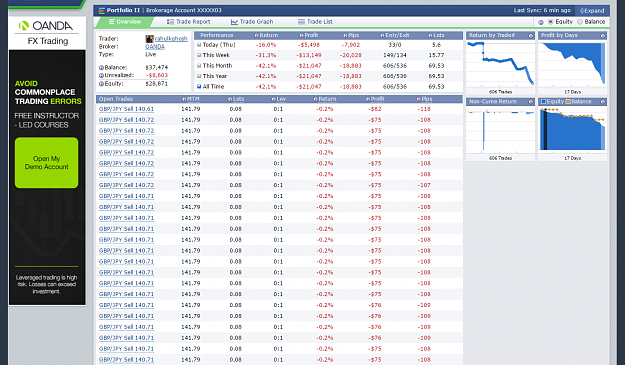Click the Return by Trade# line chart
This screenshot has width=625, height=365.
(500, 64)
